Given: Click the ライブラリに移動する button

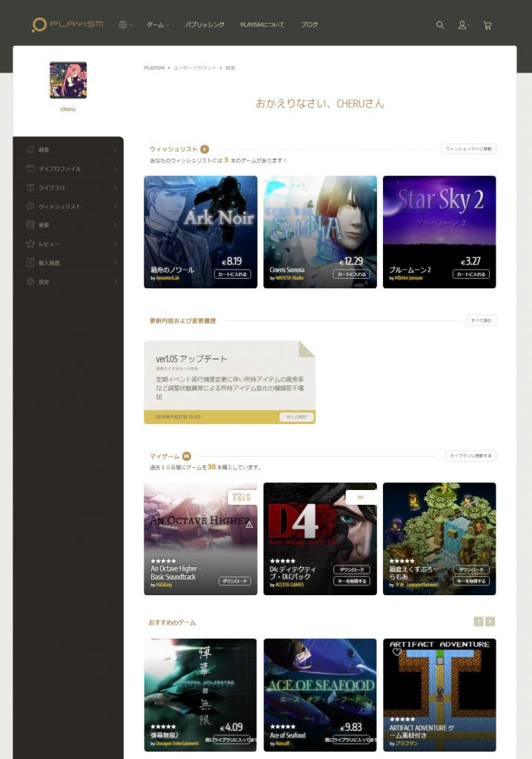Looking at the screenshot, I should [471, 456].
